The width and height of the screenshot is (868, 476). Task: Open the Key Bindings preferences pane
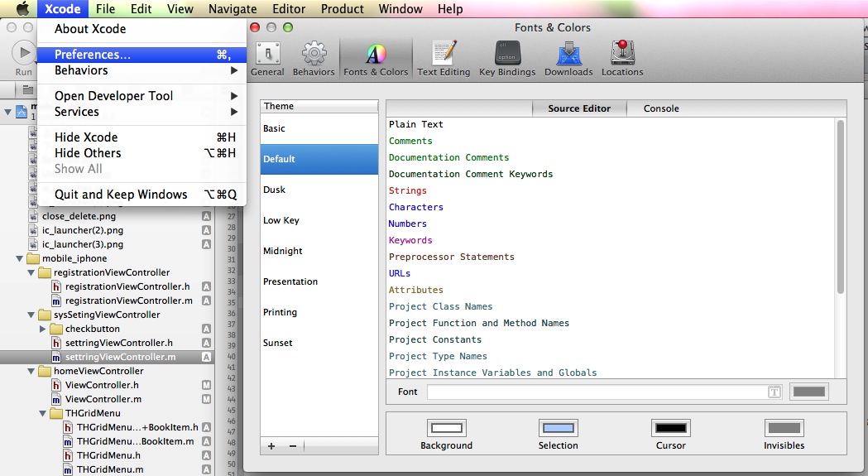[x=507, y=59]
